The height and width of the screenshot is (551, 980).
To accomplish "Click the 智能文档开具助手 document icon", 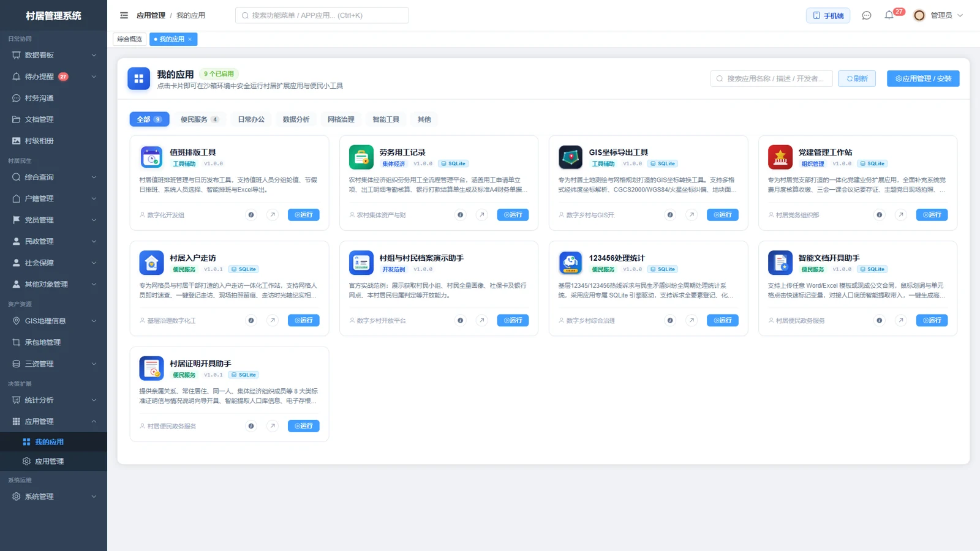I will tap(780, 263).
